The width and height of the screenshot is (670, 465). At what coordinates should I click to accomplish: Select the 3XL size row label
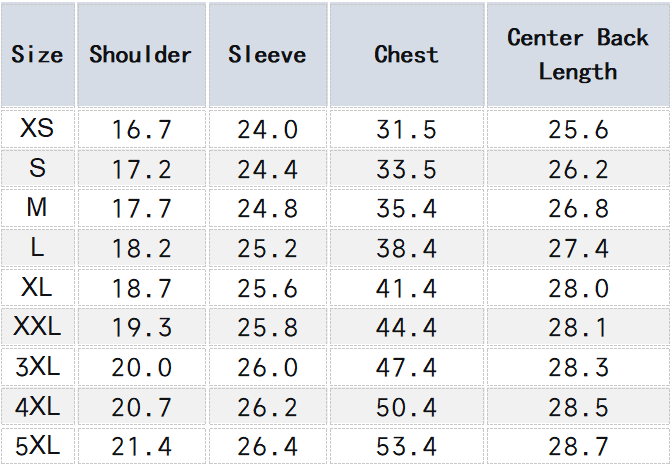pos(37,367)
